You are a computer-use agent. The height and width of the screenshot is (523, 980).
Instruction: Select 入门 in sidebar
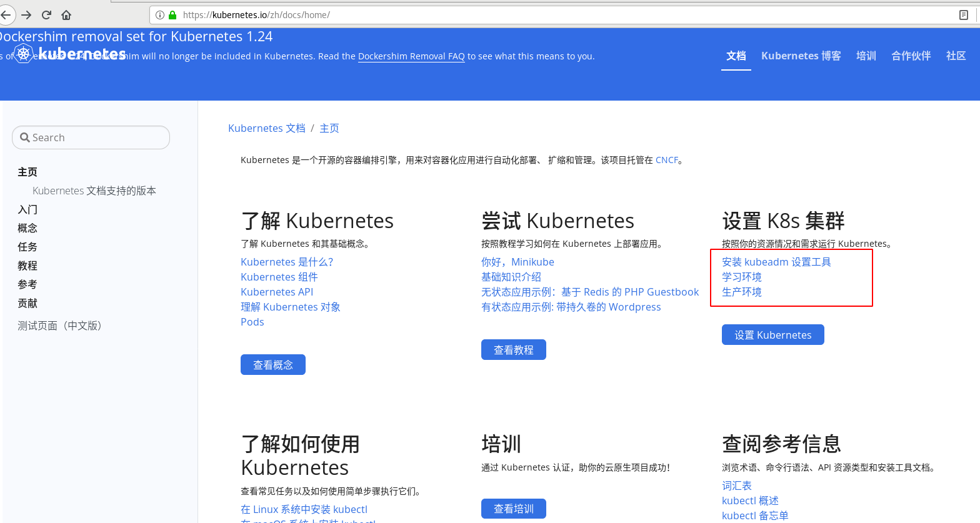[27, 209]
